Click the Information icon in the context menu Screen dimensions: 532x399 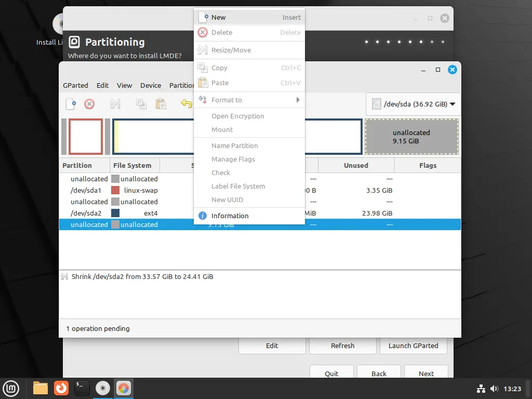[203, 216]
